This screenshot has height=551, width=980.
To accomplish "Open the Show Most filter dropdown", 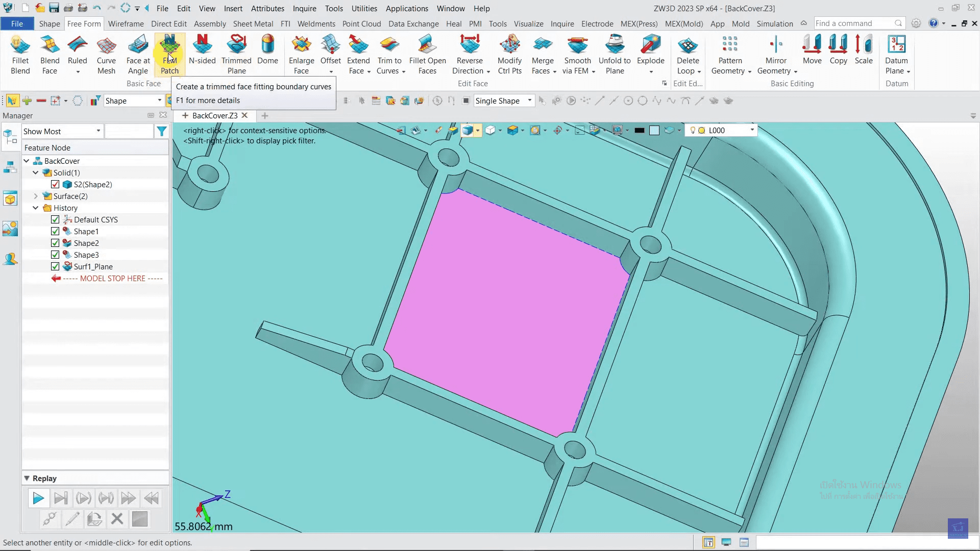I will click(98, 132).
